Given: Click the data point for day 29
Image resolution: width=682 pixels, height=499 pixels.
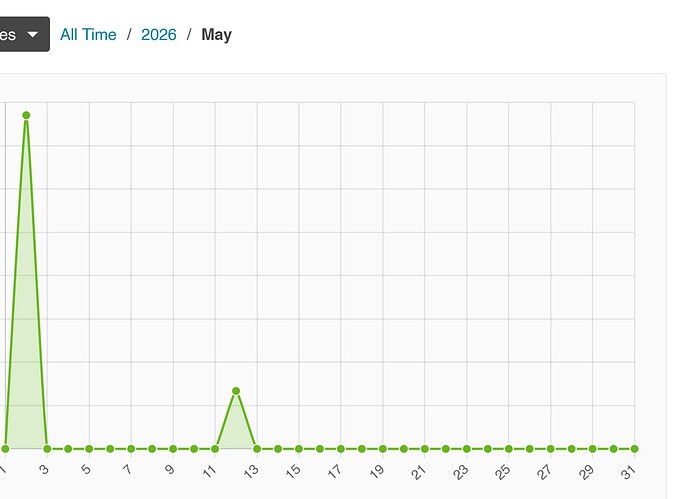Looking at the screenshot, I should [x=592, y=449].
